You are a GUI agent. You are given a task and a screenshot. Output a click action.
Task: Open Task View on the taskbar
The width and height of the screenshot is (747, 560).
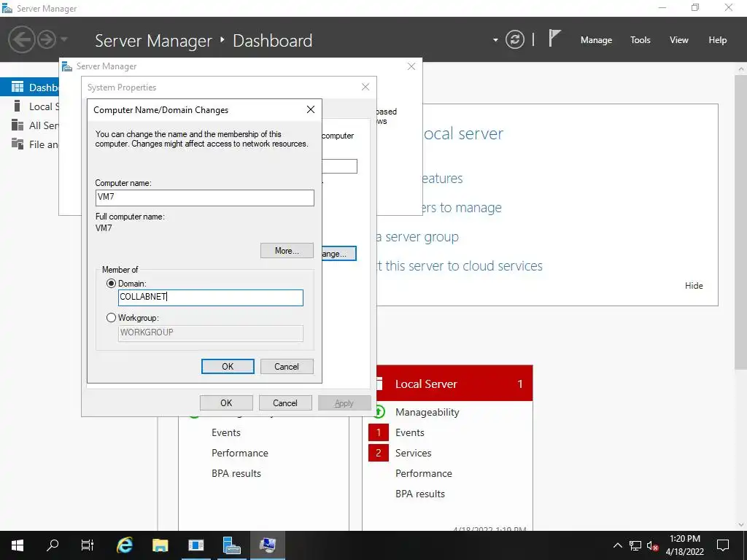click(x=88, y=545)
